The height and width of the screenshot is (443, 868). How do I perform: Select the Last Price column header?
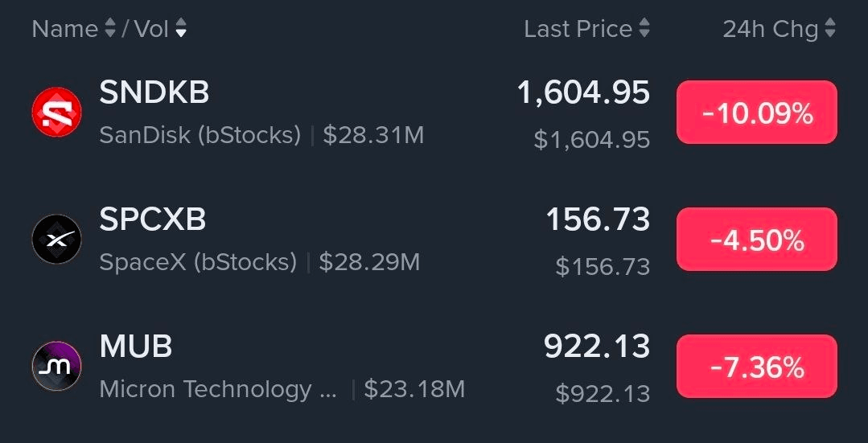(578, 29)
